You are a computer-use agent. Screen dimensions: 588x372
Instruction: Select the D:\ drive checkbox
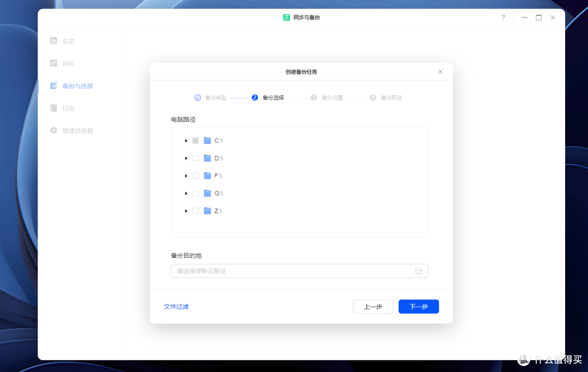pos(197,158)
